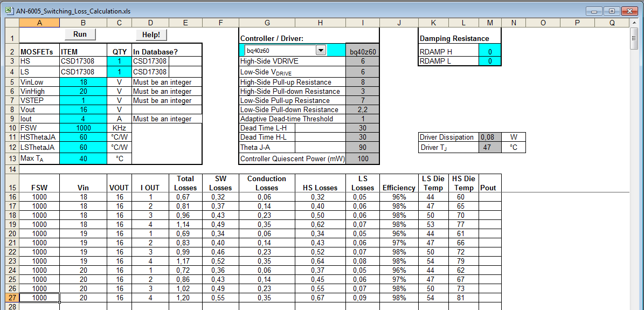
Task: Click Vout value cell
Action: click(x=84, y=110)
